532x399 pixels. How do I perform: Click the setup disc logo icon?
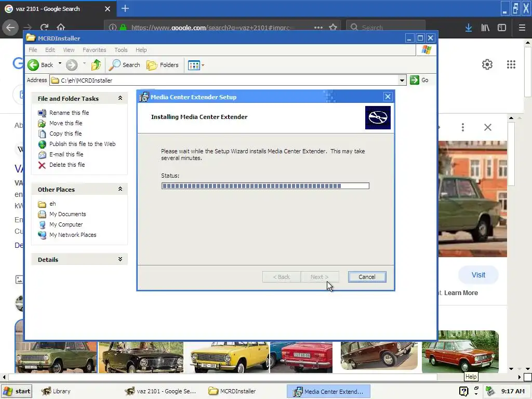tap(378, 118)
